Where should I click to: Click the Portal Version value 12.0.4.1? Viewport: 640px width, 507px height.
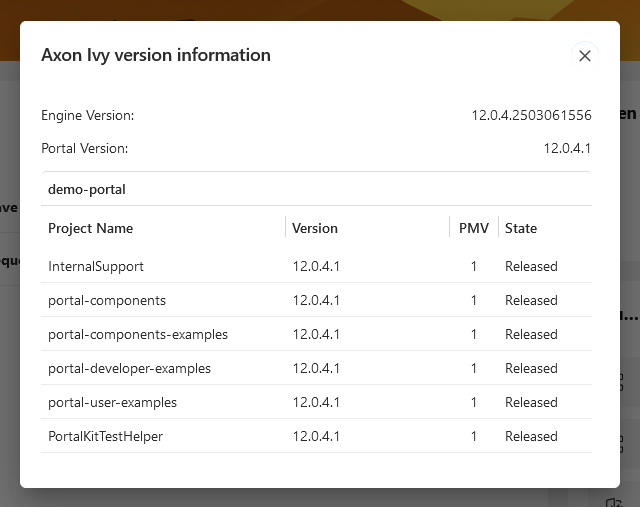pos(567,148)
